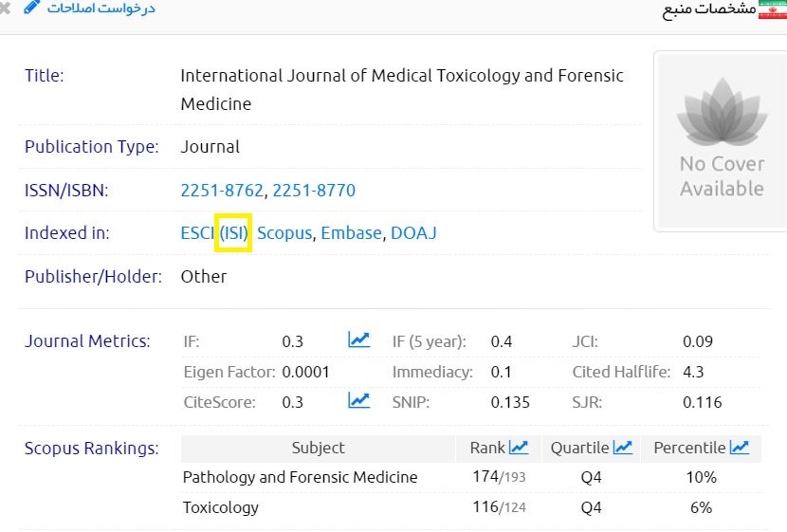Close the source details panel

click(x=6, y=9)
